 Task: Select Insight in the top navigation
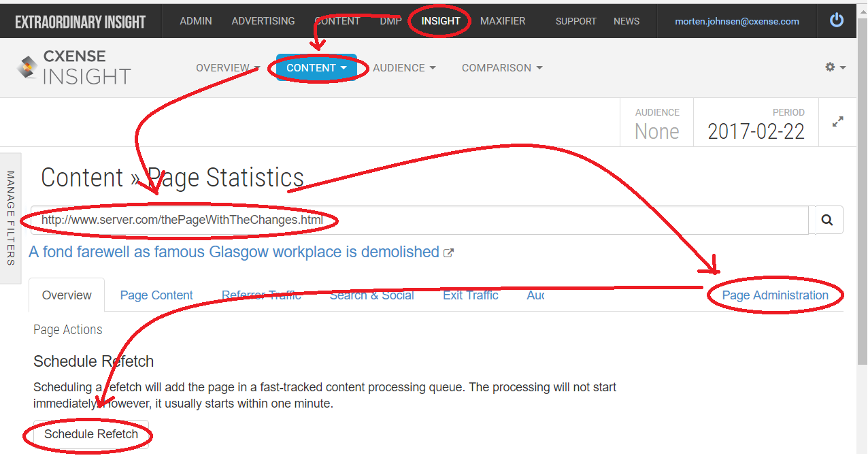pyautogui.click(x=441, y=21)
